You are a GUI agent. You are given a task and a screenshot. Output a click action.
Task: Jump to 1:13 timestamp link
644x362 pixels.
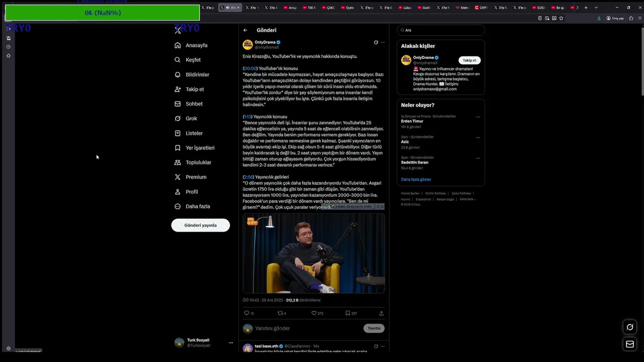coord(248,117)
